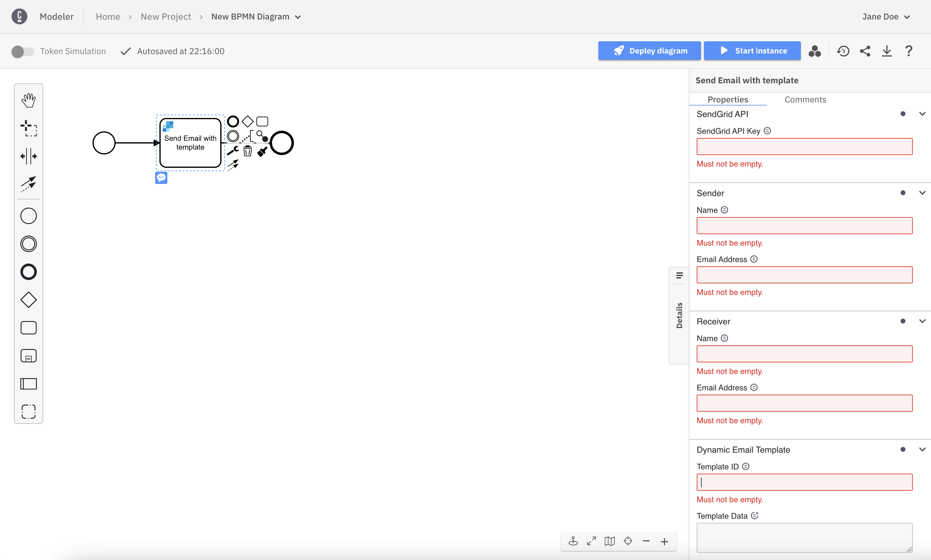This screenshot has height=560, width=931.
Task: Share the diagram via share icon
Action: 865,51
